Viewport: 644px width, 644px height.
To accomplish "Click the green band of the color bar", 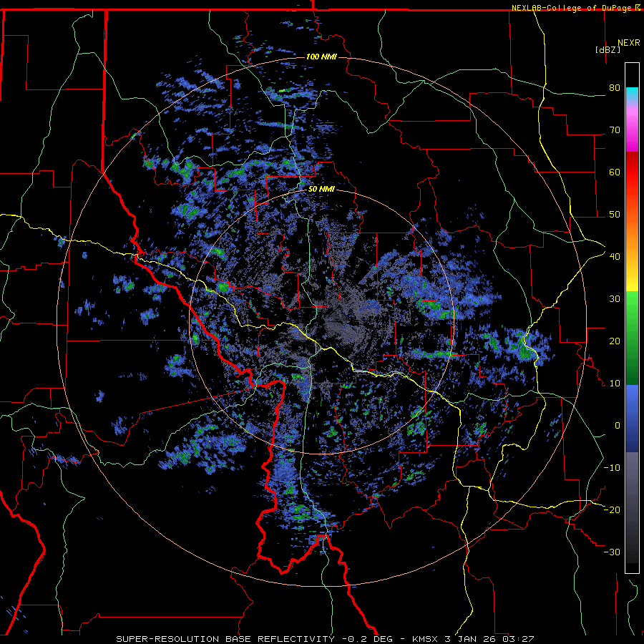I will (x=632, y=338).
